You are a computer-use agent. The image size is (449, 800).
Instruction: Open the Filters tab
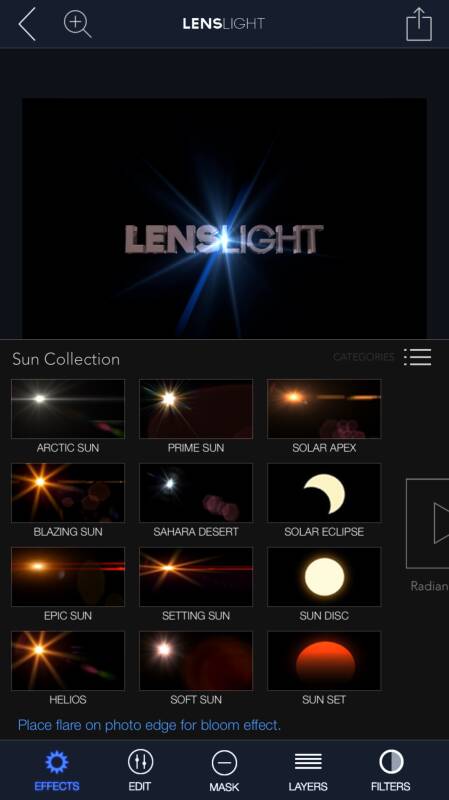pyautogui.click(x=391, y=771)
